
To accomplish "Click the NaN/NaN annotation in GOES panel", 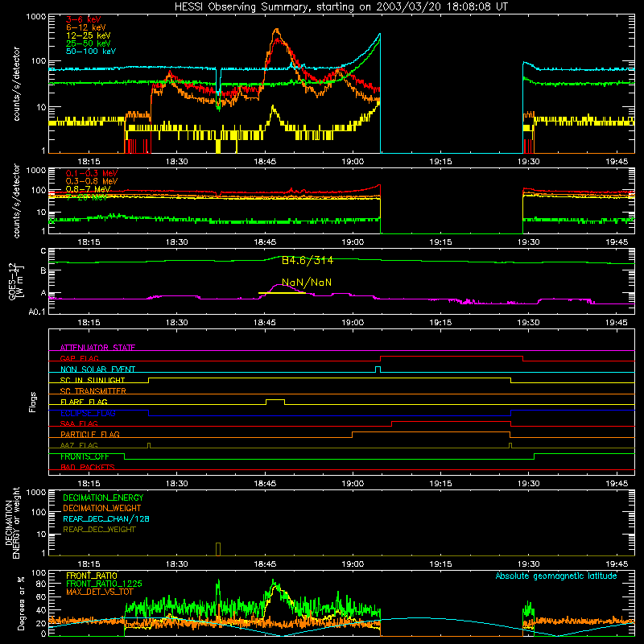I will [x=307, y=283].
